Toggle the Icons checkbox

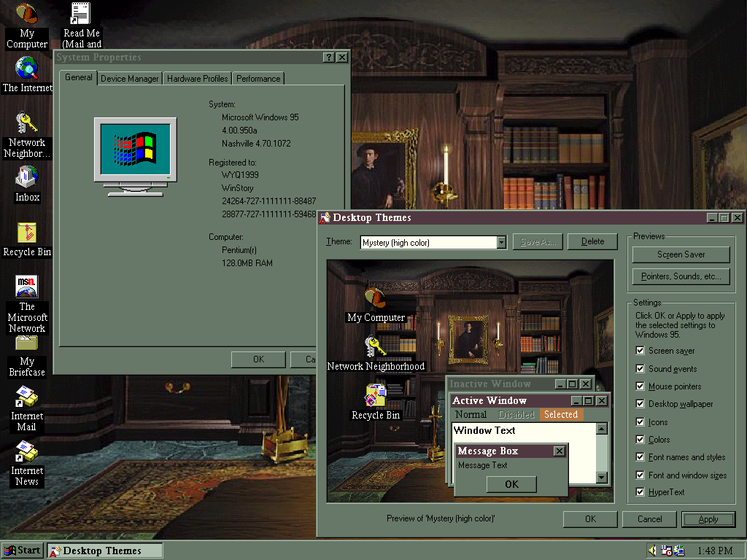click(x=640, y=422)
